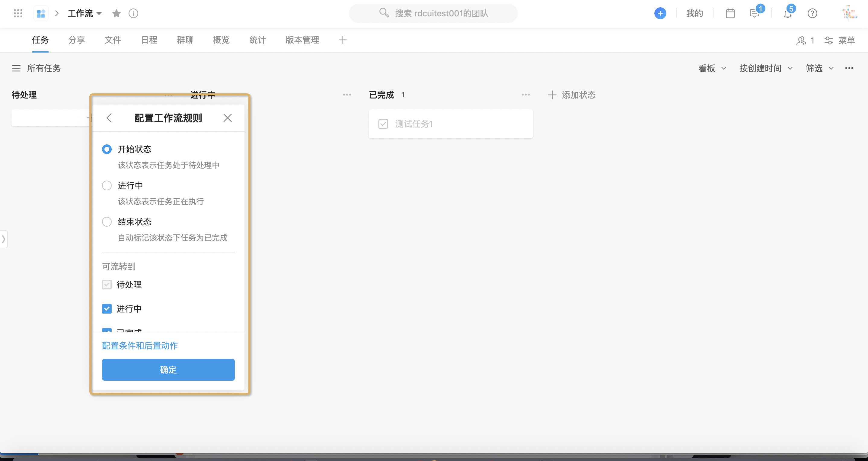Viewport: 868px width, 461px height.
Task: Click the project icon beside 工作流
Action: tap(41, 14)
